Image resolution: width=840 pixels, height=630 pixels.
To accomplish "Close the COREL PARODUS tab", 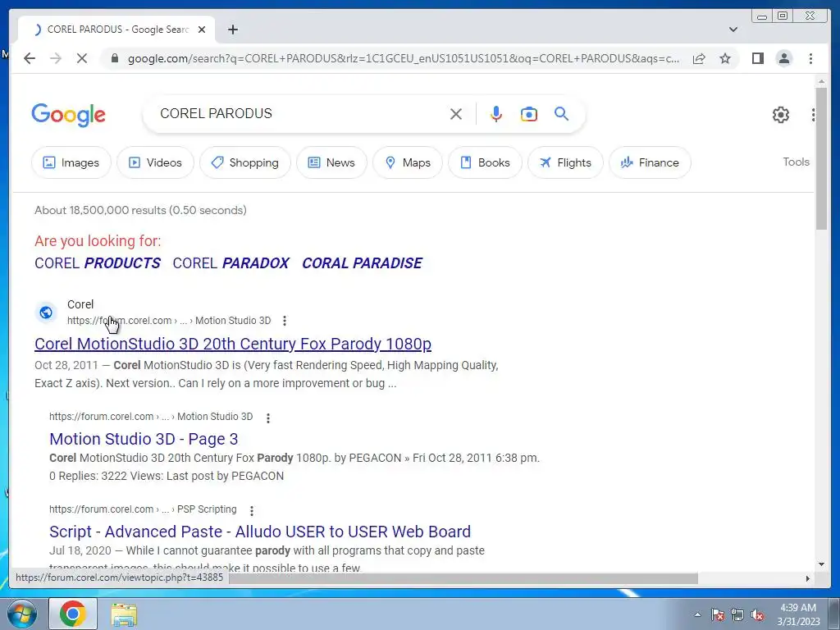I will [x=202, y=30].
